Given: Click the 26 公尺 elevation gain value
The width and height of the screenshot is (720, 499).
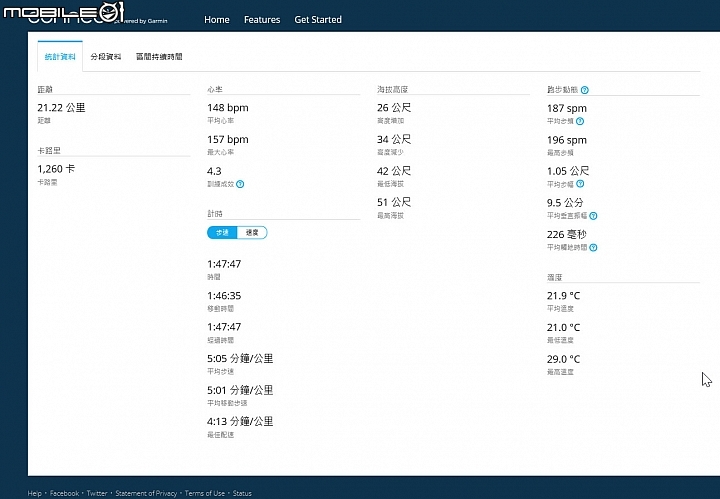Looking at the screenshot, I should coord(394,108).
